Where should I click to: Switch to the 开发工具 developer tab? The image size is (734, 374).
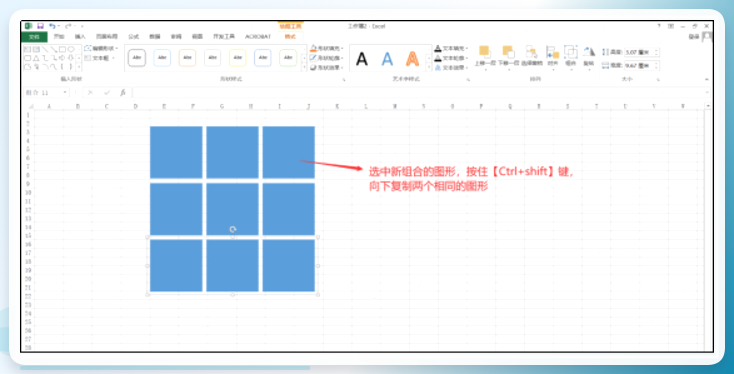pos(224,37)
